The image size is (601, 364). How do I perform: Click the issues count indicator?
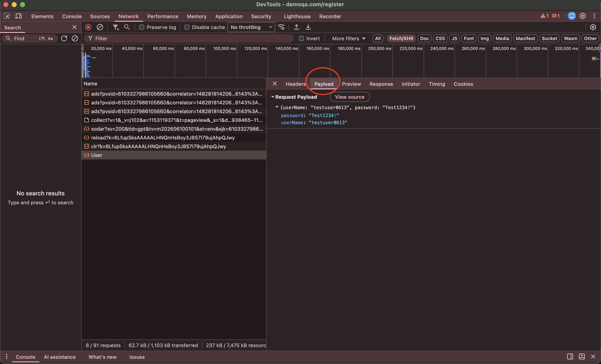coord(556,16)
